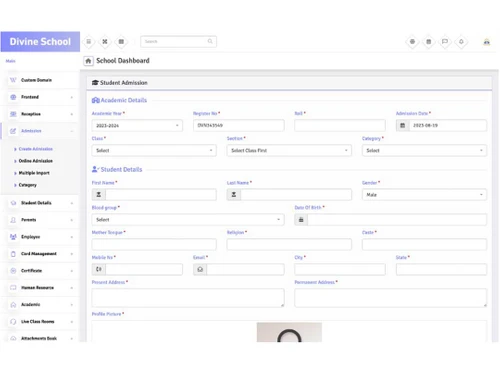
Task: Click the Parents sidebar icon
Action: click(x=13, y=220)
